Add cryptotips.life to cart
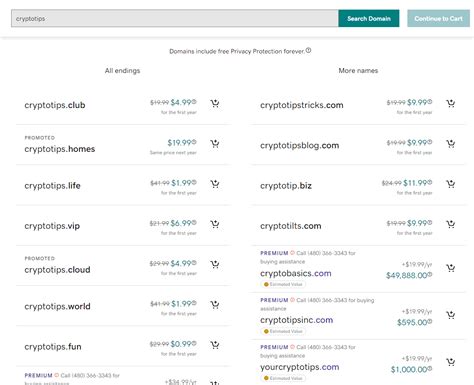The width and height of the screenshot is (474, 385). pyautogui.click(x=215, y=184)
